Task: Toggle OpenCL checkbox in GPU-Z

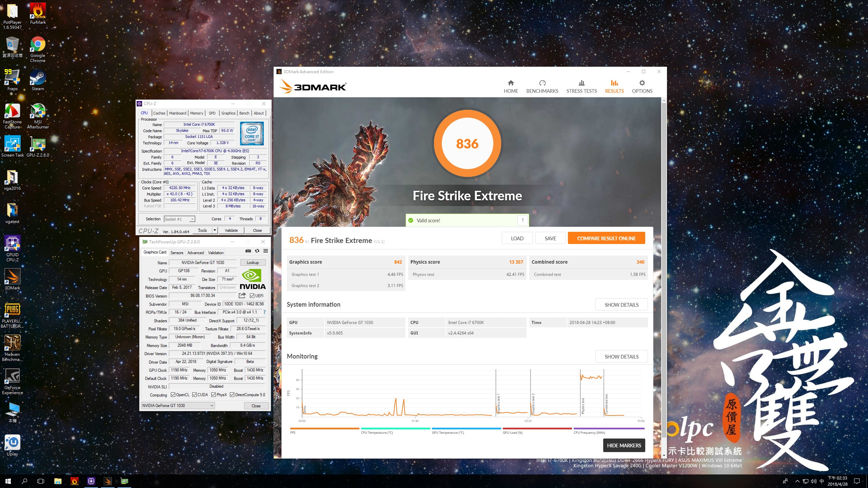Action: tap(173, 394)
